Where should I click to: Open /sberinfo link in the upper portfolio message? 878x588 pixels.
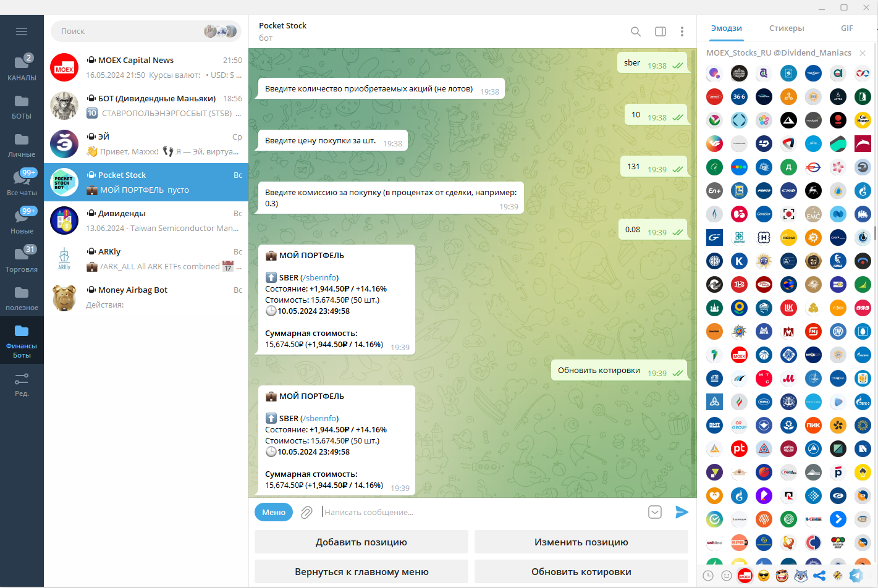(319, 278)
